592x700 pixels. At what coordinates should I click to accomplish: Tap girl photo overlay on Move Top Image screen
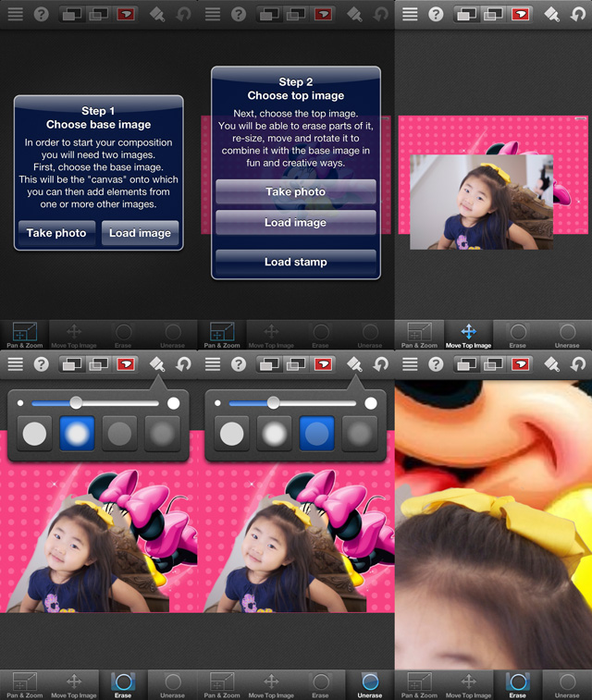(481, 203)
